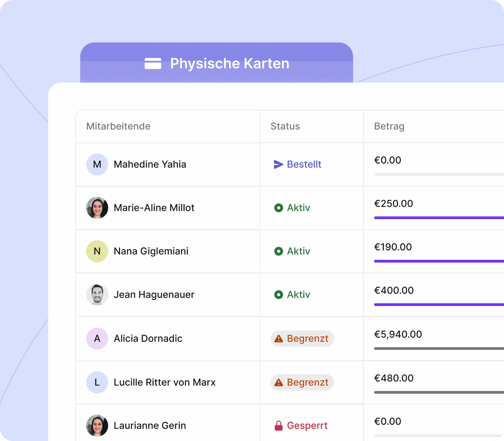Click the warning triangle for Alicia Dornadic

(x=279, y=339)
